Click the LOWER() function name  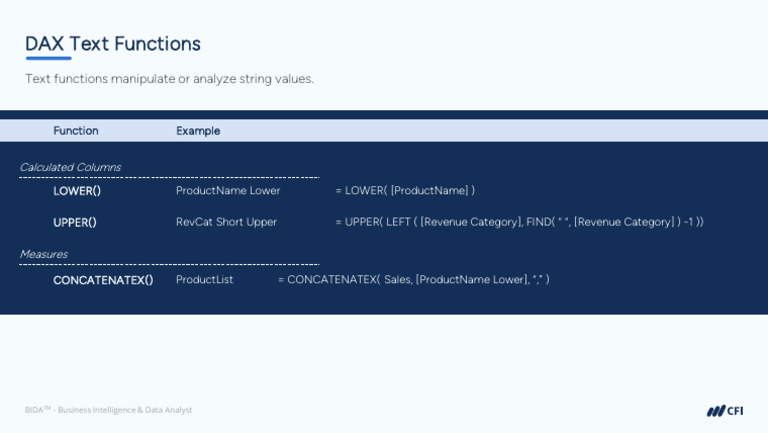[x=77, y=190]
